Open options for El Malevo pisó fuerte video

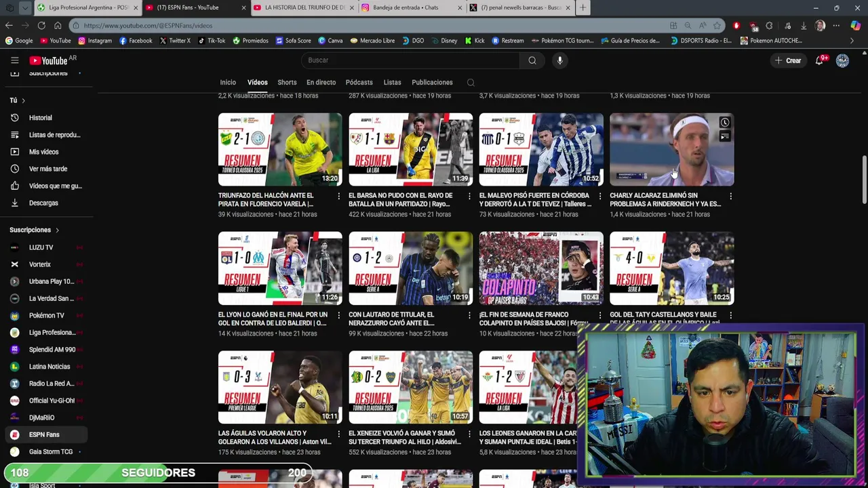coord(599,197)
